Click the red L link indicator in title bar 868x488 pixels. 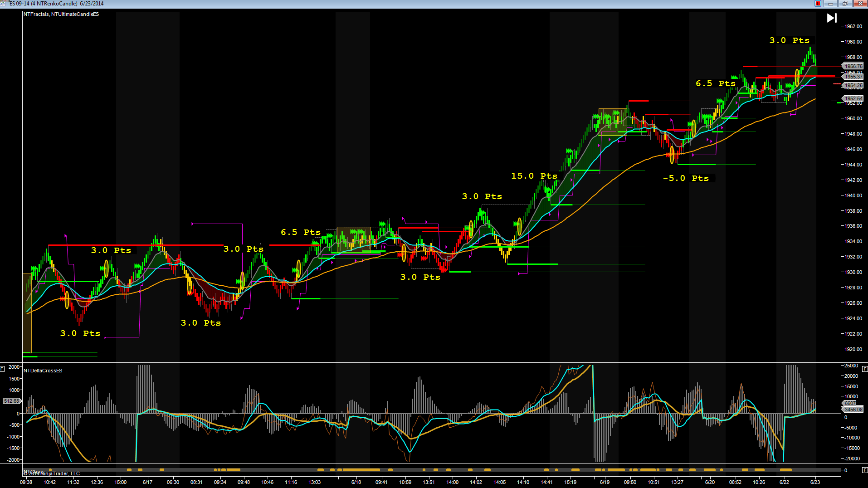click(818, 4)
